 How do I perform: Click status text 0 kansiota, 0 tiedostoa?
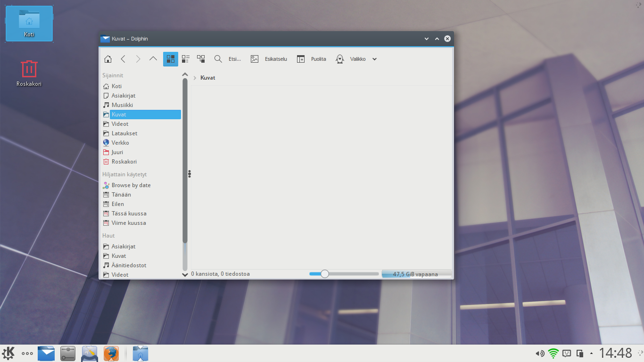220,274
